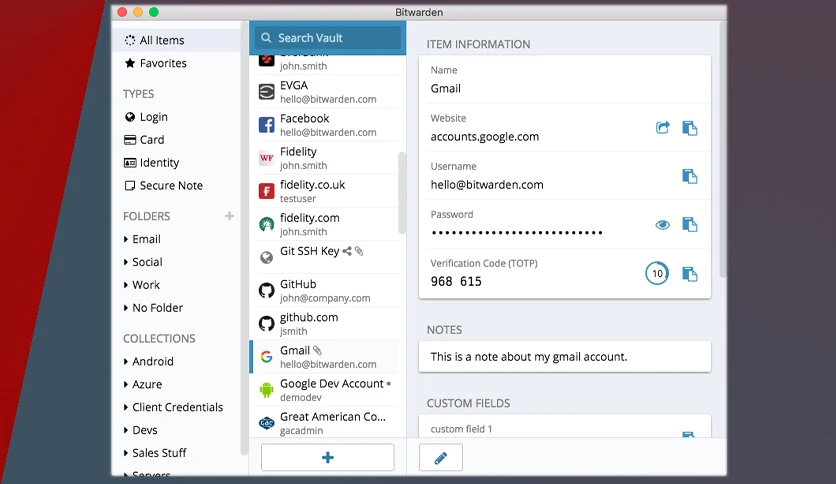Copy the website value

(x=689, y=128)
